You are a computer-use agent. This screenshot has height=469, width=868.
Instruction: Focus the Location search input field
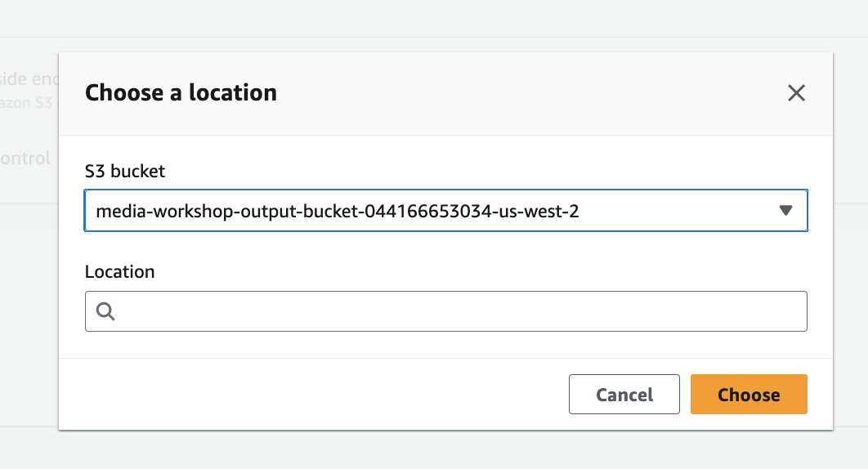pyautogui.click(x=458, y=311)
